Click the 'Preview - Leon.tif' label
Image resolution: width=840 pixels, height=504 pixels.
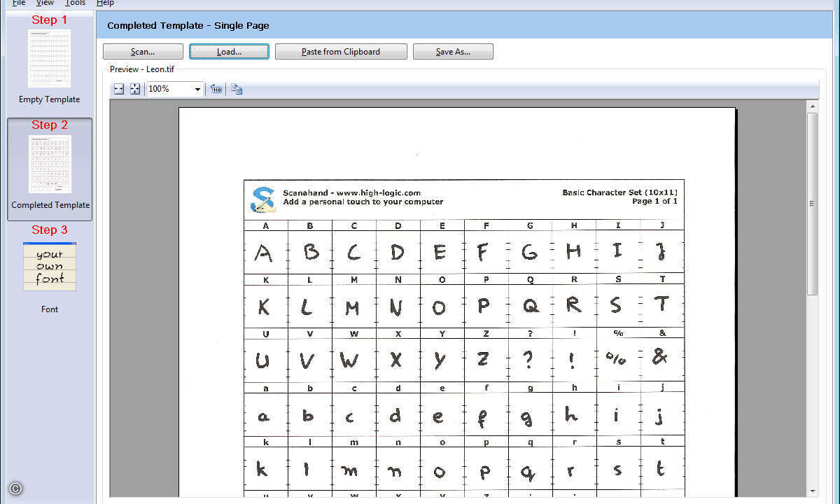coord(142,69)
